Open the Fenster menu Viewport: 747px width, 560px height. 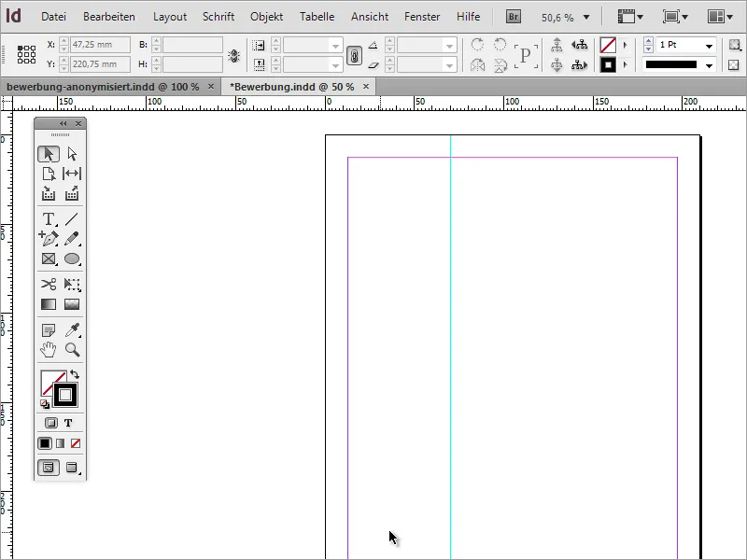422,17
